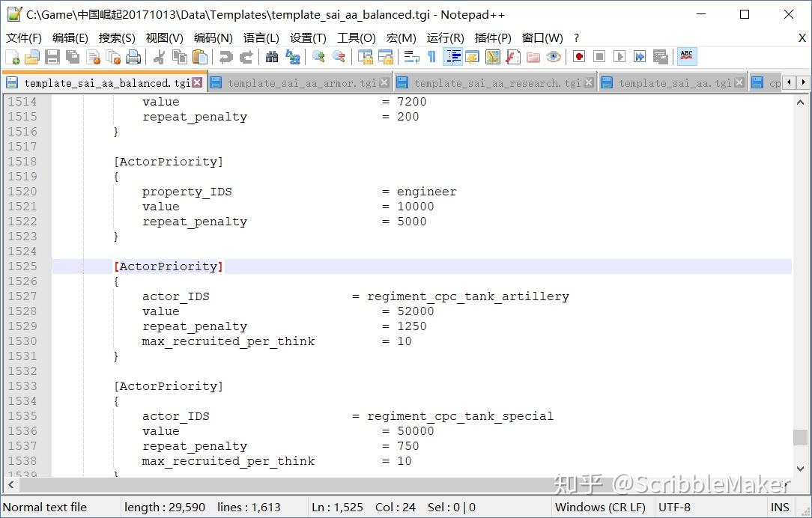Close the template_sai_aa.tgi tab
The image size is (812, 518).
point(739,82)
